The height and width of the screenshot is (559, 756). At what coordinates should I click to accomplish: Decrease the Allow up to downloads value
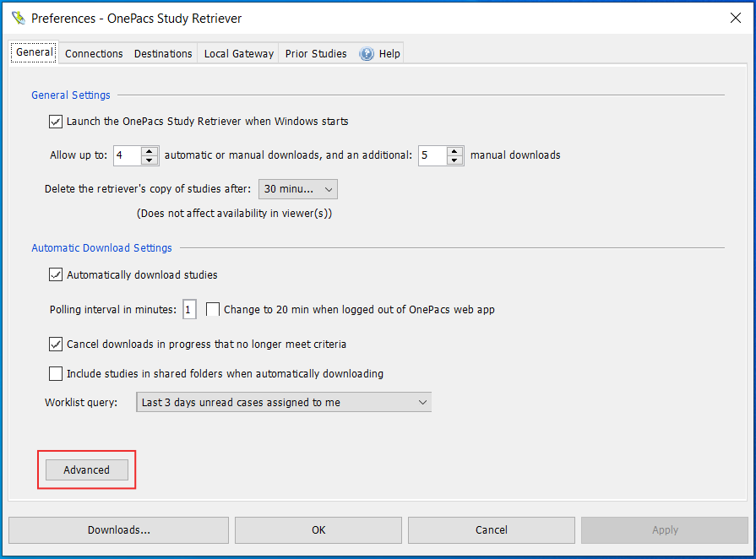[x=150, y=160]
